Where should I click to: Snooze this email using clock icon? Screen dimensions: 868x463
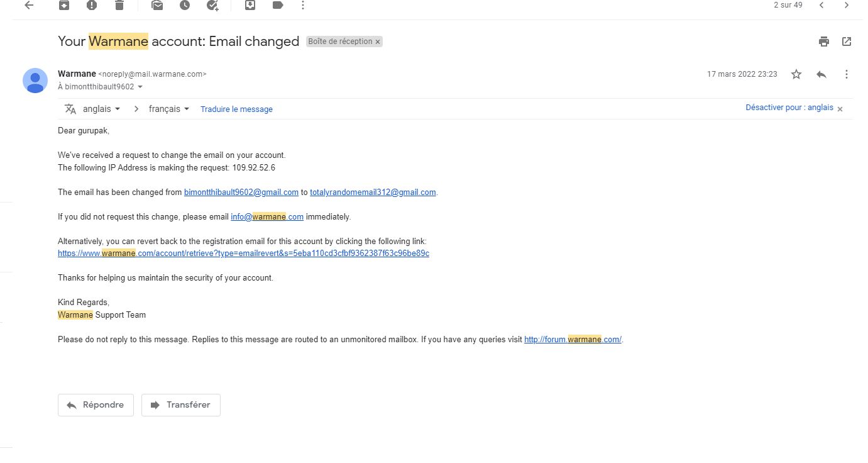(185, 5)
